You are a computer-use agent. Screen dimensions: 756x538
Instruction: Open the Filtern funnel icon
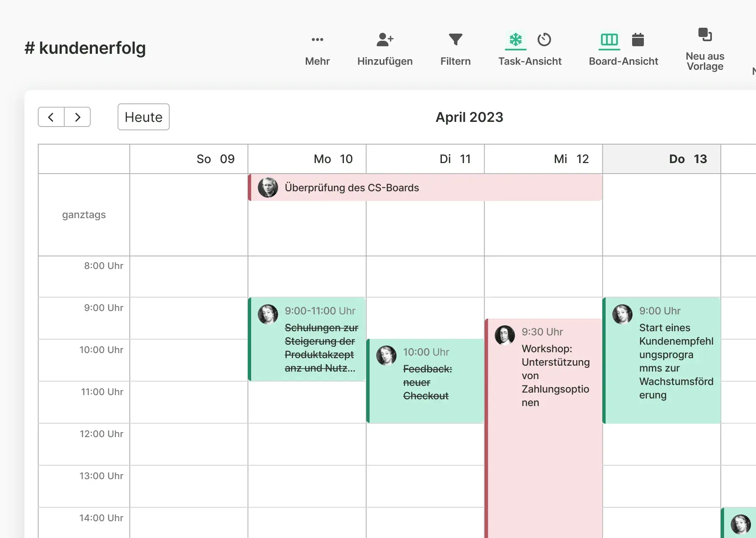[455, 40]
